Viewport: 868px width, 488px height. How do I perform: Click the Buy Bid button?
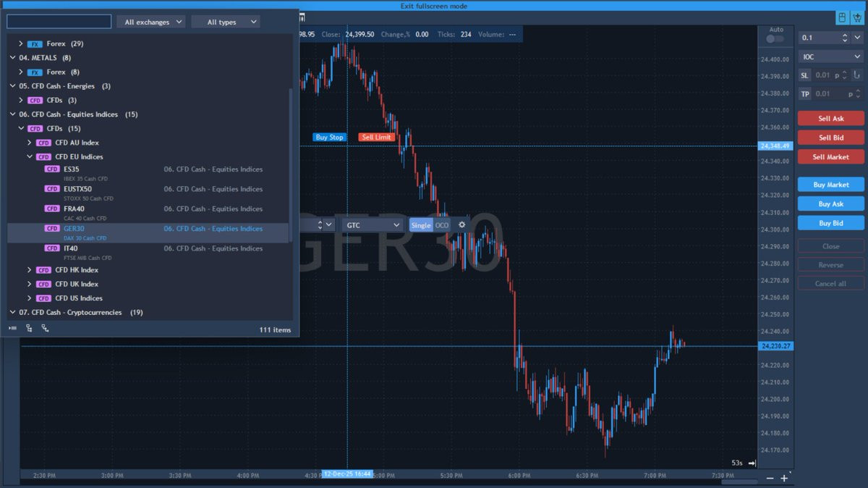point(830,223)
